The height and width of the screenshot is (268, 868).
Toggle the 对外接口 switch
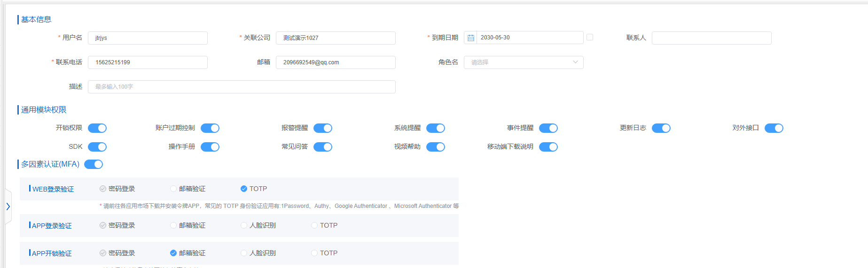point(774,128)
